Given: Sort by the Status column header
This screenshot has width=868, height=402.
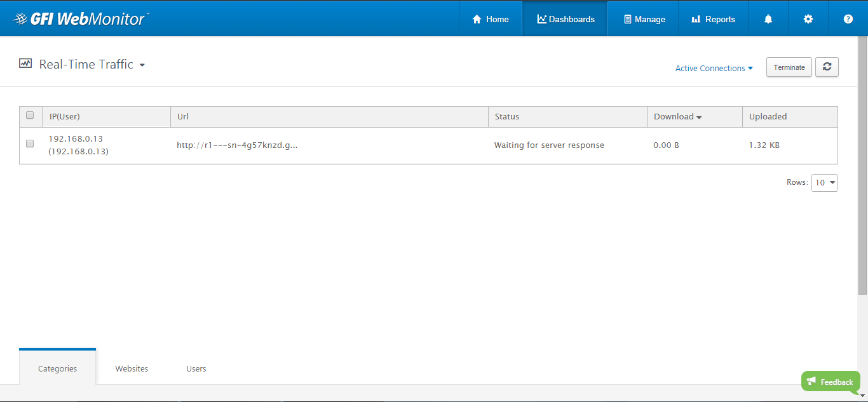Looking at the screenshot, I should tap(567, 117).
